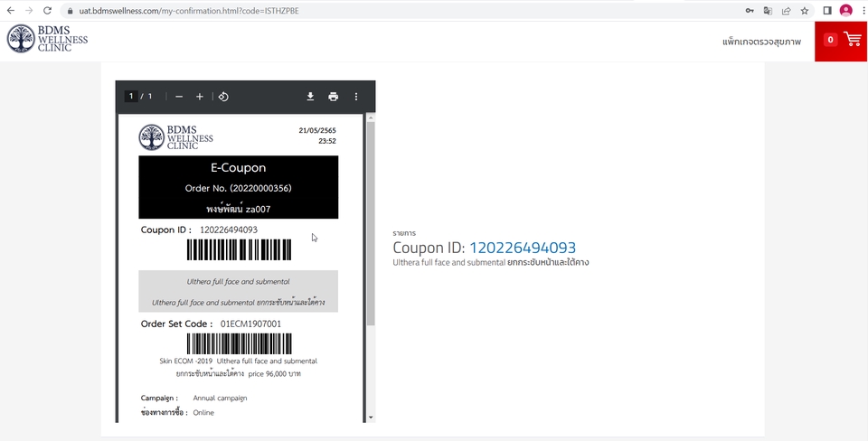This screenshot has width=868, height=441.
Task: Click the translate page icon
Action: tap(768, 11)
